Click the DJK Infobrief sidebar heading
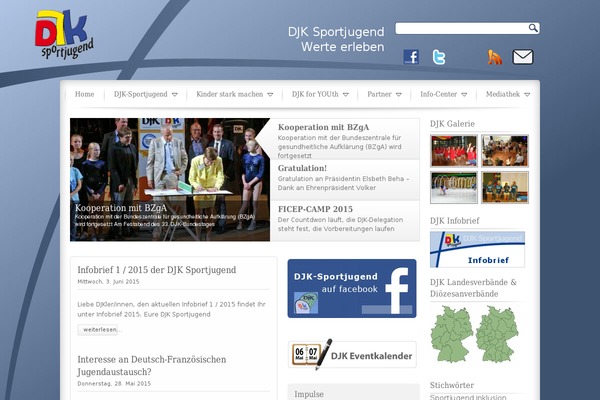This screenshot has height=400, width=600. pyautogui.click(x=455, y=221)
